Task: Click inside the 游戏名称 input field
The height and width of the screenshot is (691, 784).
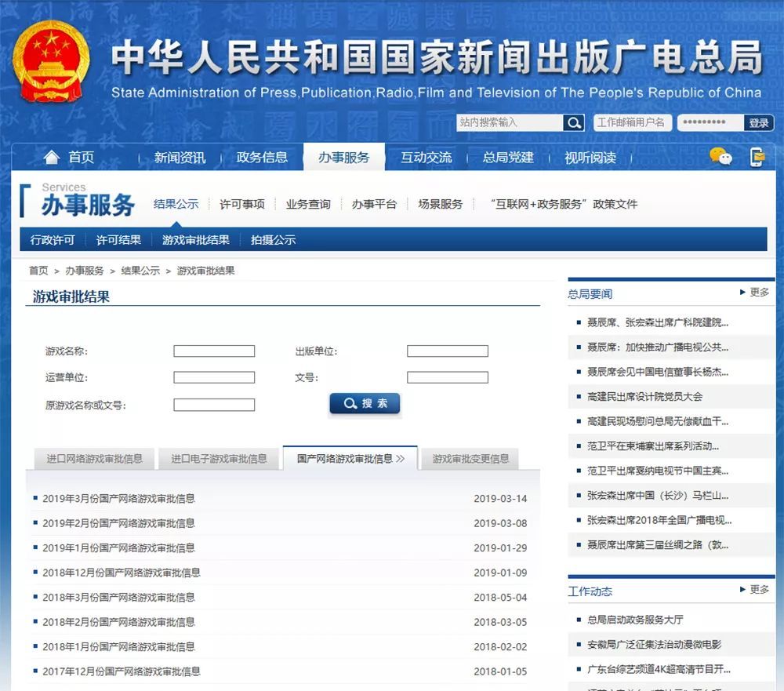Action: coord(214,351)
